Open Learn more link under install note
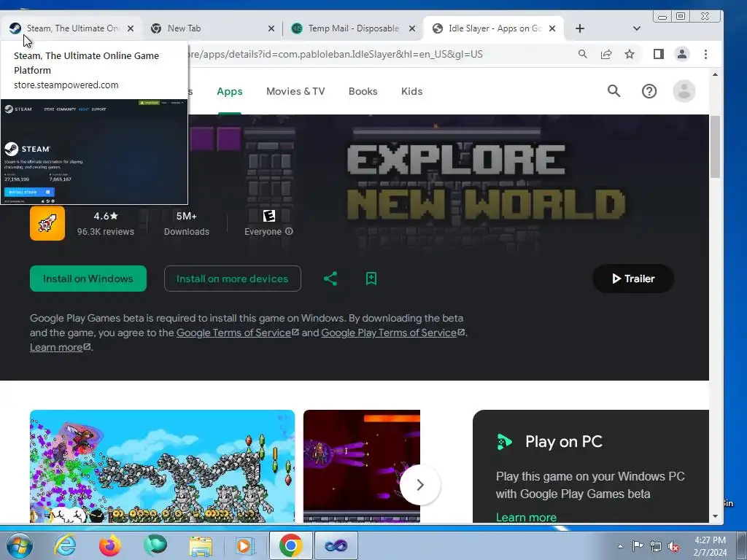Image resolution: width=747 pixels, height=560 pixels. [60, 348]
